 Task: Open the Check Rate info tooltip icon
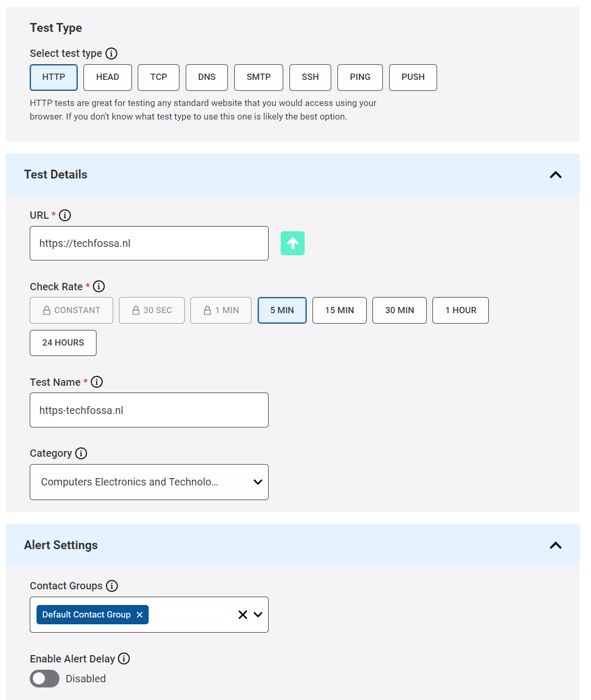(x=99, y=287)
